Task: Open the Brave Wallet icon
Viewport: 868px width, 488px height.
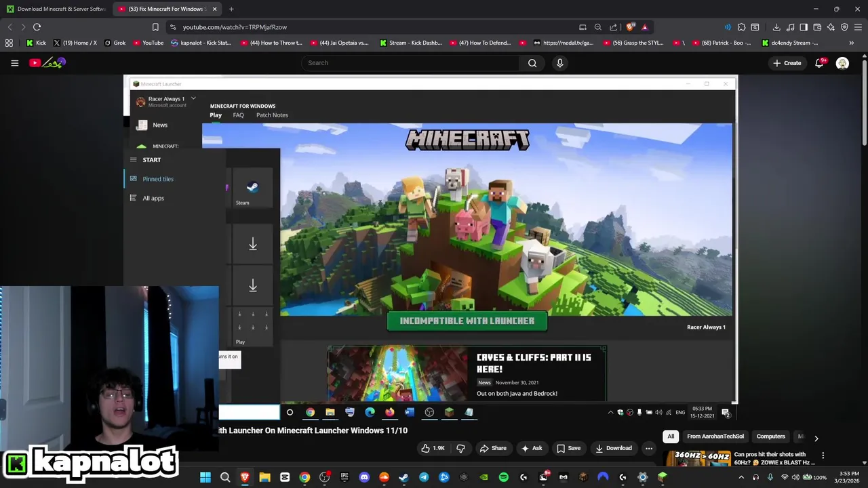Action: click(x=817, y=27)
